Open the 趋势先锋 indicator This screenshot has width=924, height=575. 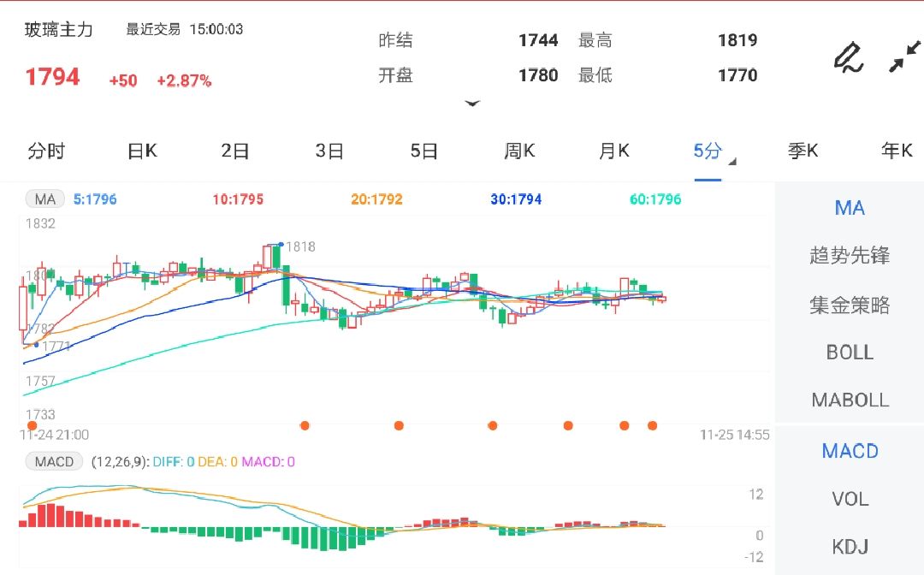click(850, 255)
